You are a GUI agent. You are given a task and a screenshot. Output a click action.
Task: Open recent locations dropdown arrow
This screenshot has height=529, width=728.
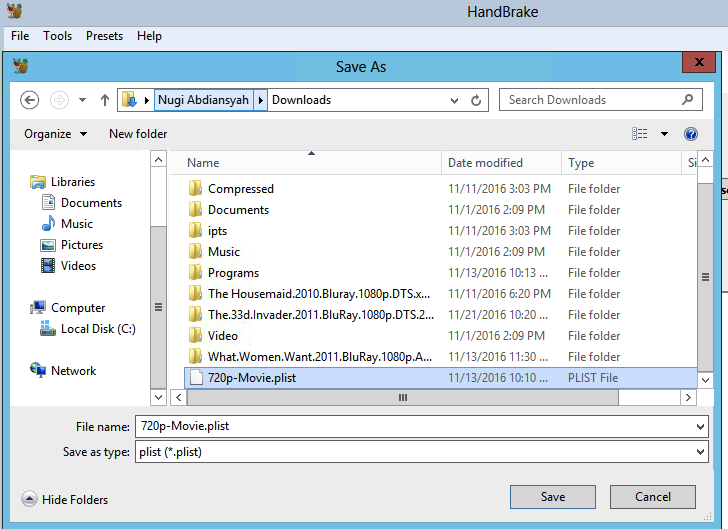pyautogui.click(x=82, y=100)
